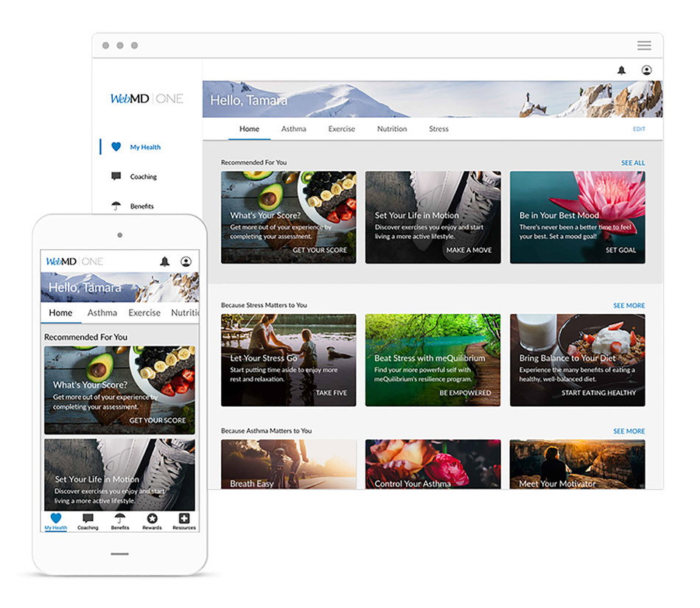
Task: Click SEE MORE for Because Asthma Matters
Action: [x=629, y=431]
